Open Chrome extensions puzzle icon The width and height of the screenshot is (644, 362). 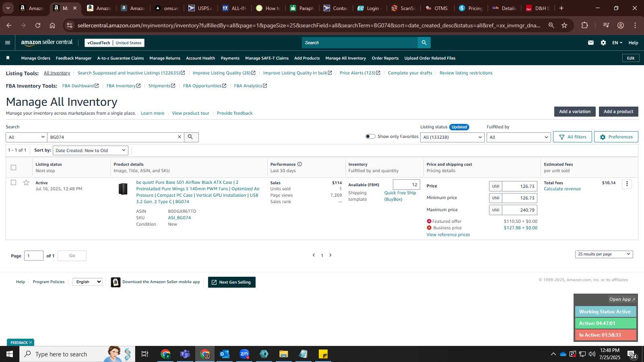coord(584,25)
